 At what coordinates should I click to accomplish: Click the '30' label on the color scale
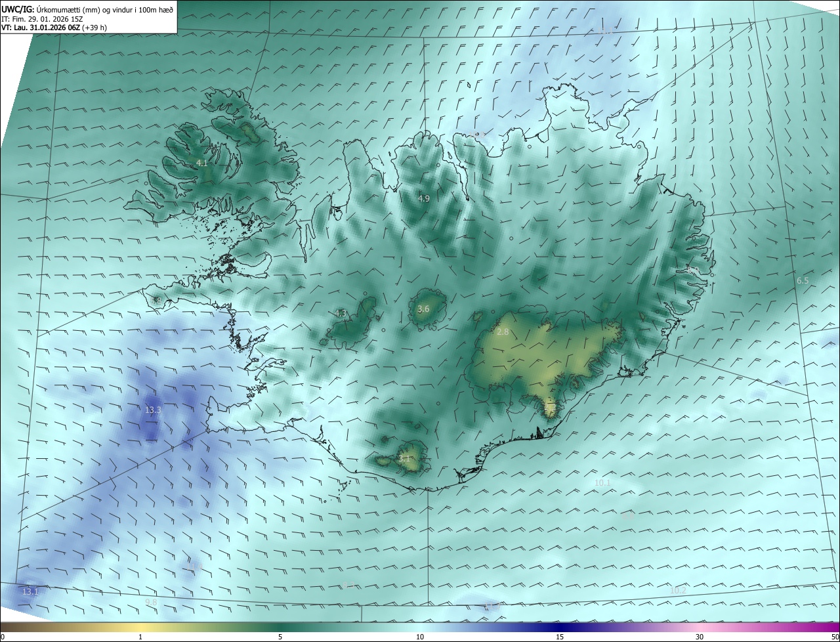point(700,637)
